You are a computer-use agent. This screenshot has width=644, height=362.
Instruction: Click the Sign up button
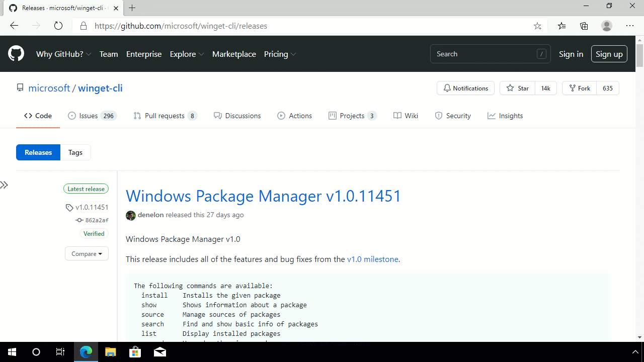pyautogui.click(x=609, y=54)
